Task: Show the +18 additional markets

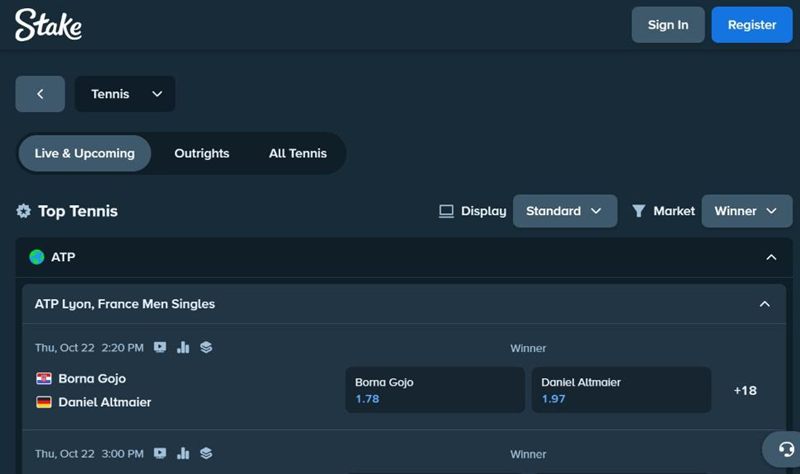Action: tap(745, 390)
